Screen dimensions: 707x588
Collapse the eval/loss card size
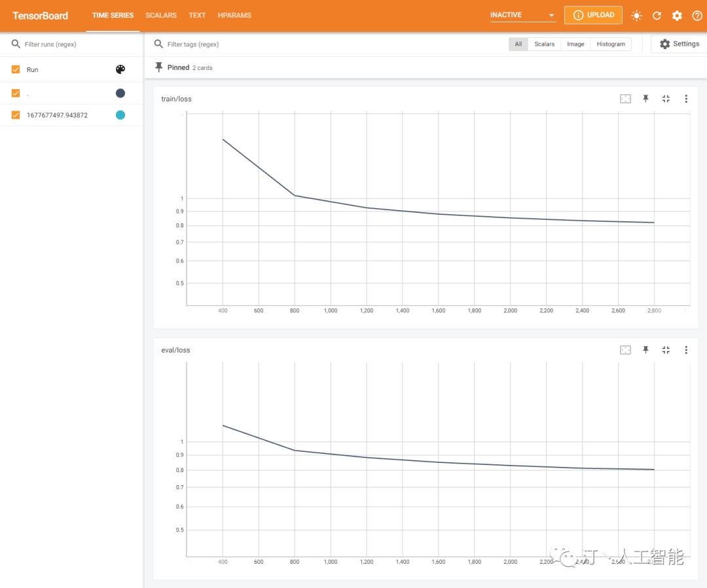tap(666, 350)
